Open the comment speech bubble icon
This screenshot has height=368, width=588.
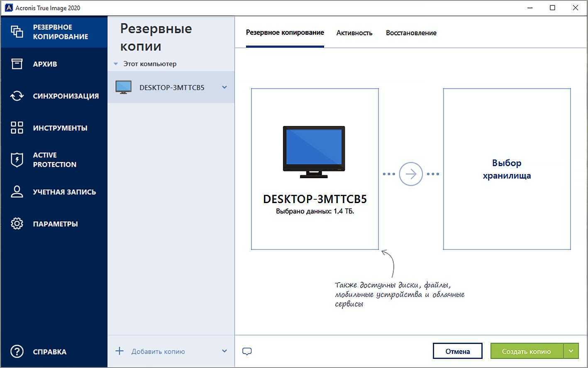(x=247, y=351)
